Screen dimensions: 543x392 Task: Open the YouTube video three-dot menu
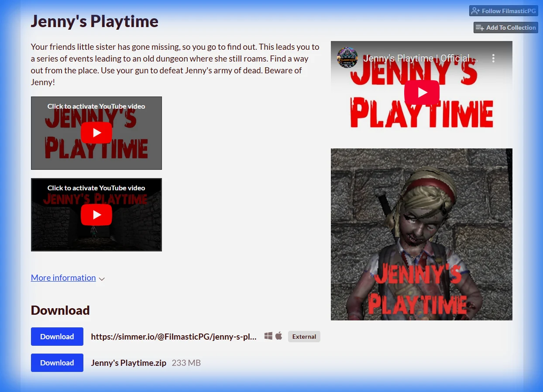click(493, 58)
